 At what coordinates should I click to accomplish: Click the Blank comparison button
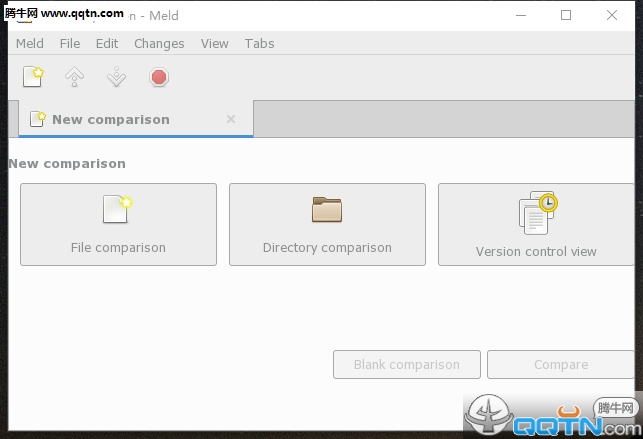point(407,364)
